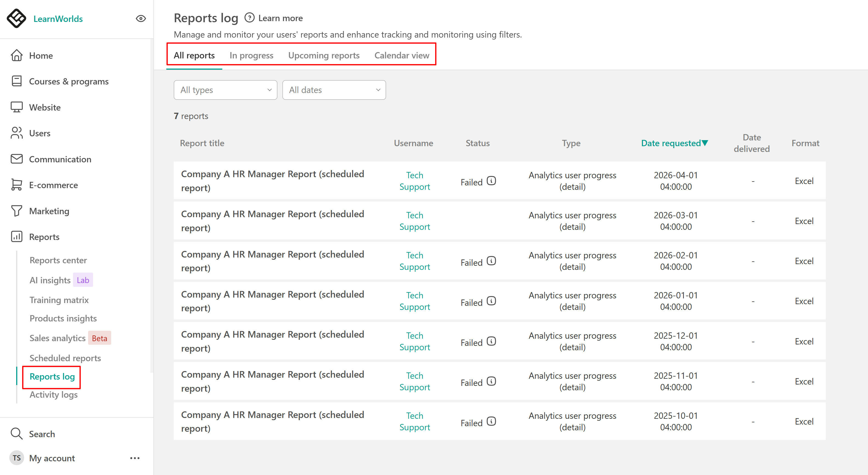
Task: Toggle sort order with the Date requested arrow
Action: (x=705, y=143)
